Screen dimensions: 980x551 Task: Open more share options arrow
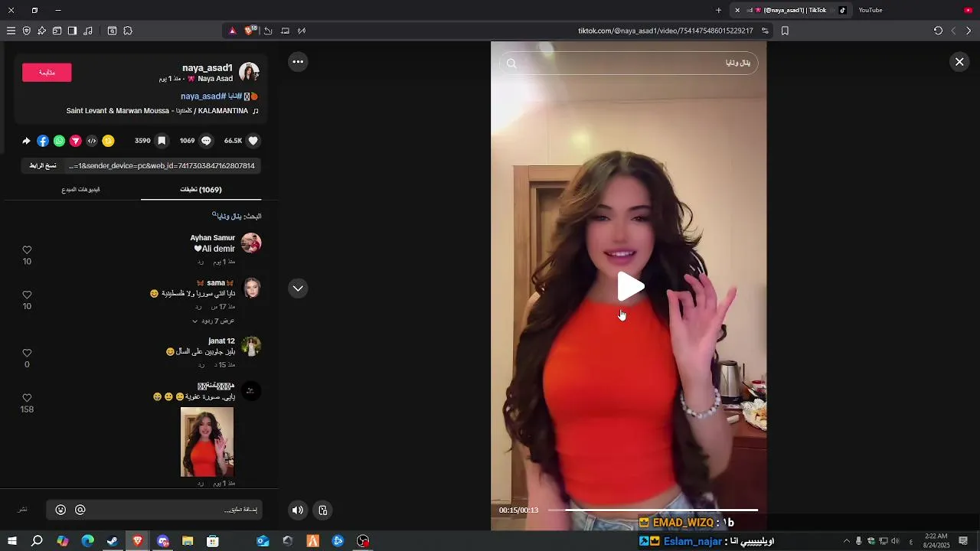[27, 141]
